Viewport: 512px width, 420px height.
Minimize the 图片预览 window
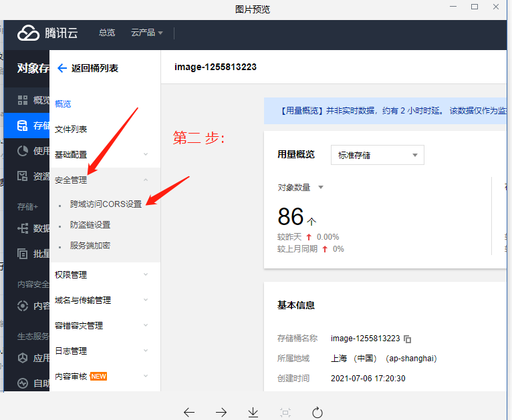point(453,7)
